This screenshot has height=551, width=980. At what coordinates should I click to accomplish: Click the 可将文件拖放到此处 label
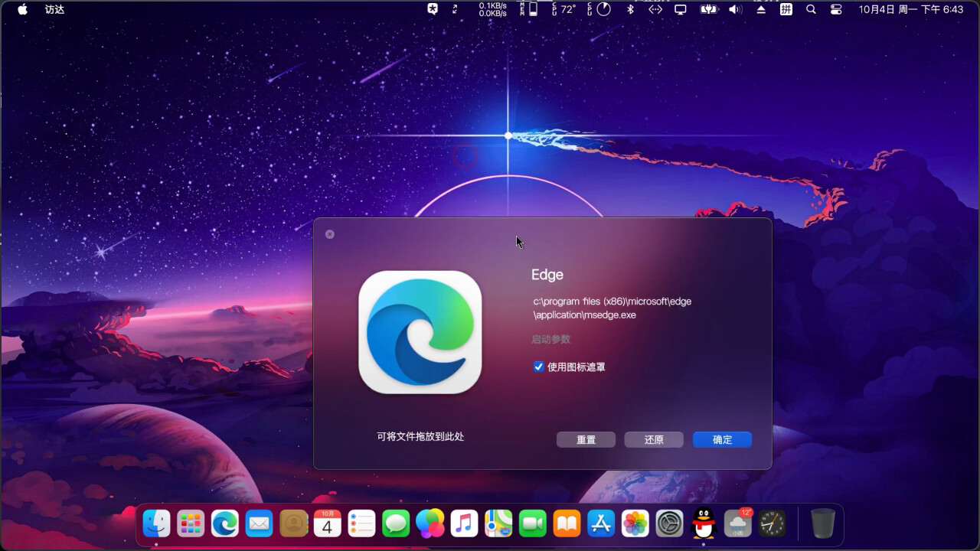pos(420,436)
